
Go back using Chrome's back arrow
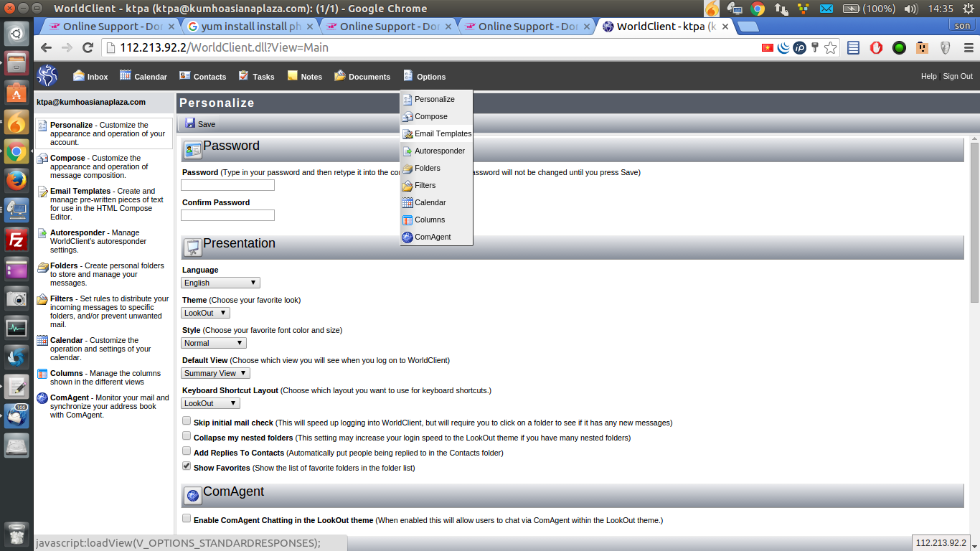tap(46, 48)
